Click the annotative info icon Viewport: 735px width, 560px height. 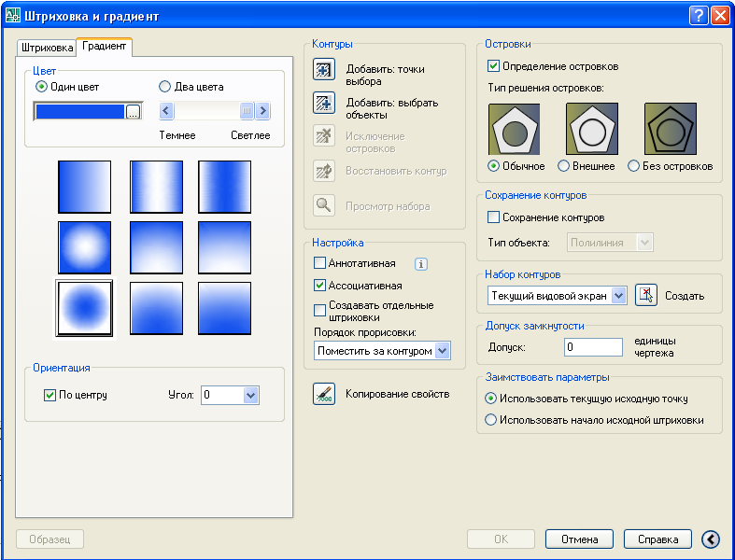pyautogui.click(x=421, y=264)
